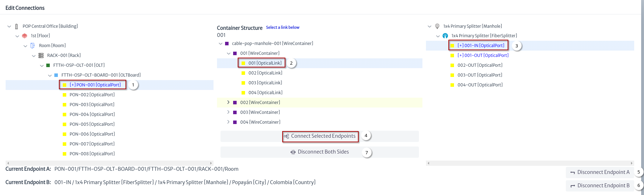
Task: Click Disconnect Endpoint A button
Action: (x=600, y=172)
